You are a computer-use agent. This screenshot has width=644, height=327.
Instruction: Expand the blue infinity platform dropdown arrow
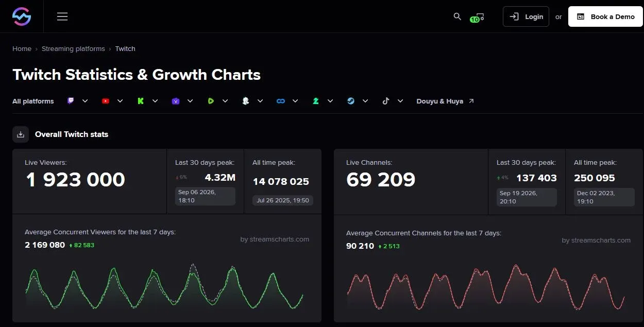tap(295, 101)
